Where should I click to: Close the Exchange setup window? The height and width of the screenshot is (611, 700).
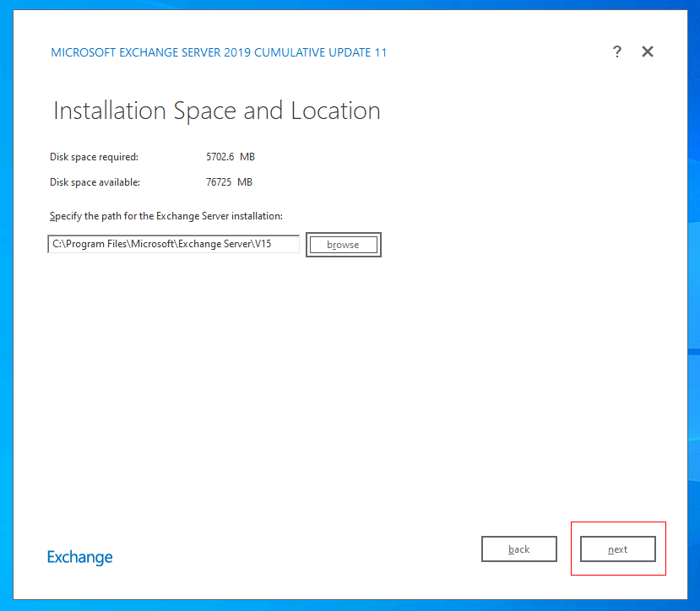pyautogui.click(x=648, y=51)
